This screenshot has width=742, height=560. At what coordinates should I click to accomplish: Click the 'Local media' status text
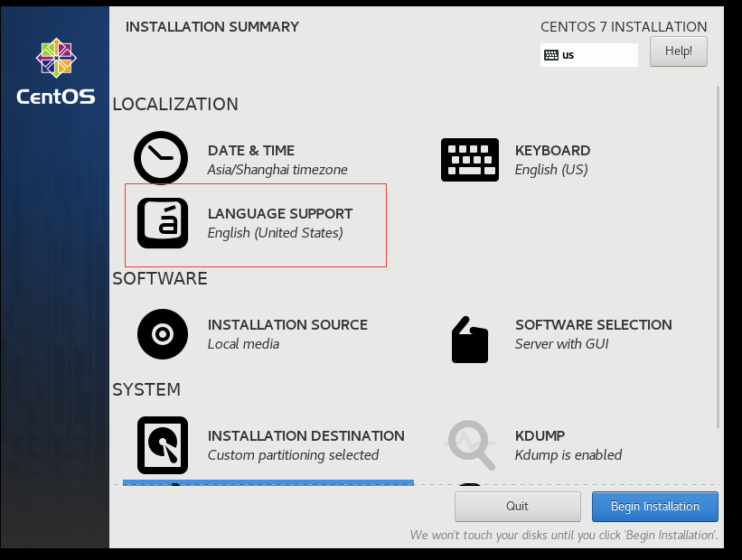(243, 344)
